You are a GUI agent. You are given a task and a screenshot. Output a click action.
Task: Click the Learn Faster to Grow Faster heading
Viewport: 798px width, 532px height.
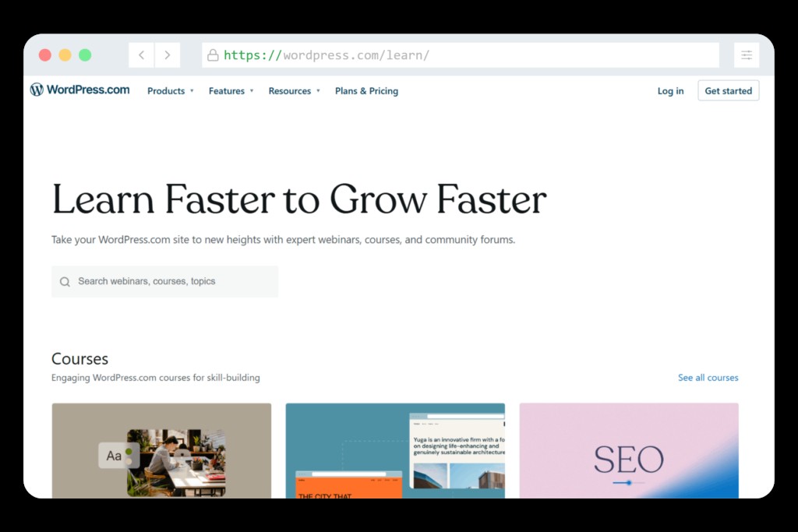[299, 199]
